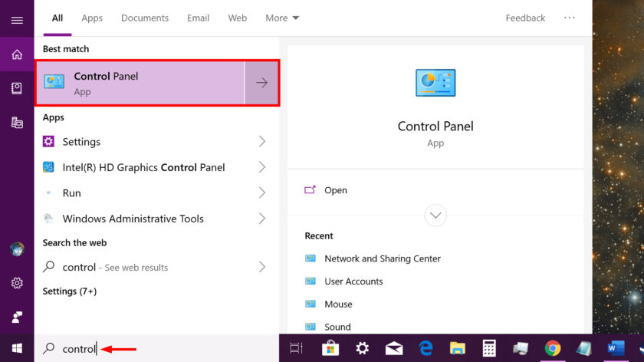Expand the Settings (7+) results group
This screenshot has height=362, width=644.
pos(70,291)
